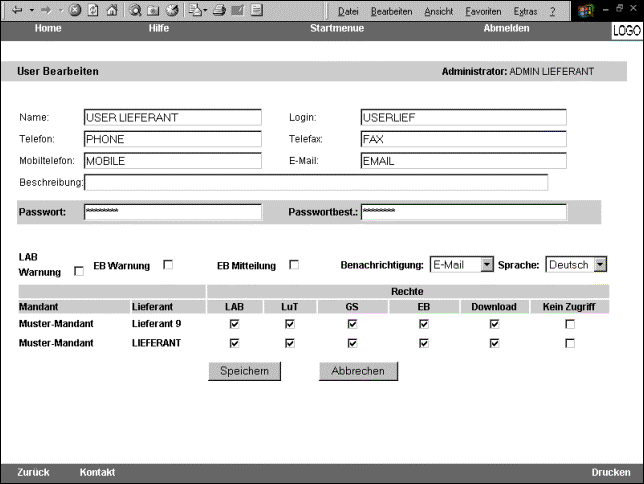Screen dimensions: 644x484
Task: Uncheck LAB right for Lieferant 9
Action: click(x=235, y=324)
